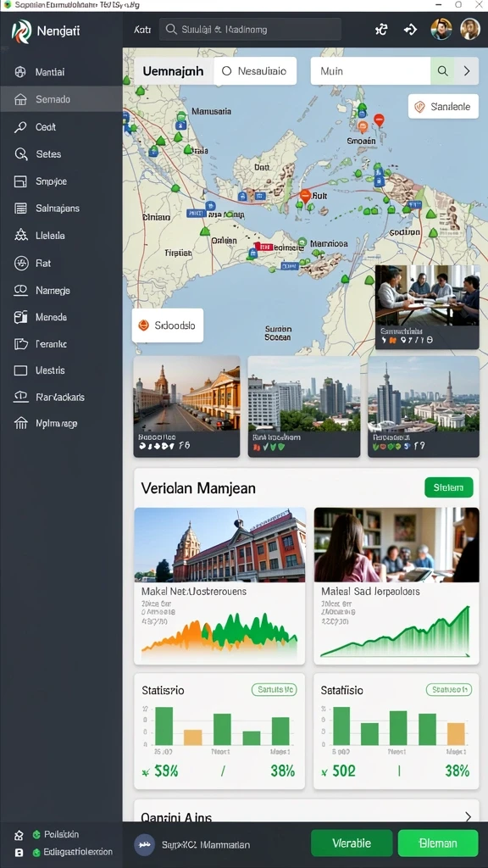
Task: Expand the arrow next to the Muin search
Action: coord(467,71)
